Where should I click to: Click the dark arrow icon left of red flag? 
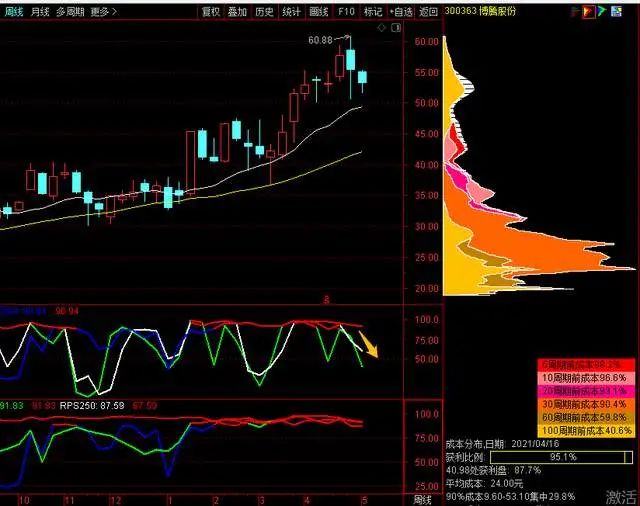(576, 12)
